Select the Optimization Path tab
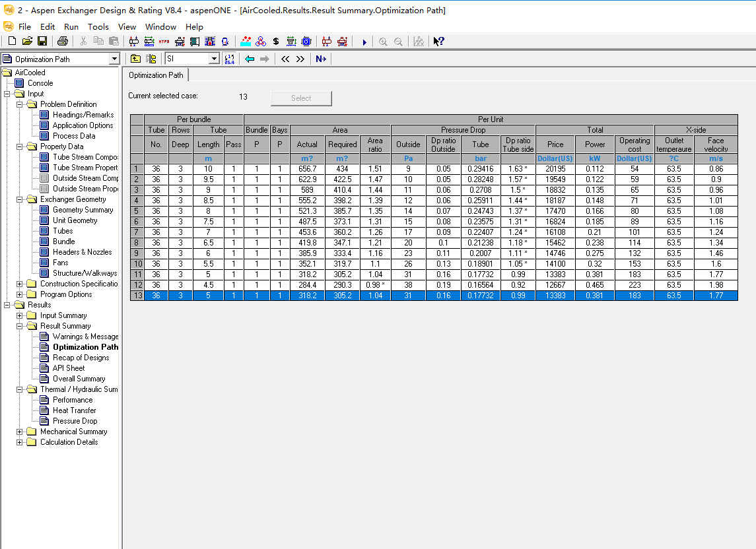Image resolution: width=756 pixels, height=549 pixels. (156, 75)
